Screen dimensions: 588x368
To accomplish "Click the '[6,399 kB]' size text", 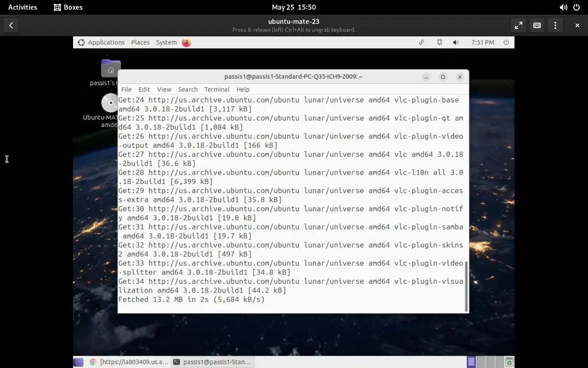I will tap(192, 182).
